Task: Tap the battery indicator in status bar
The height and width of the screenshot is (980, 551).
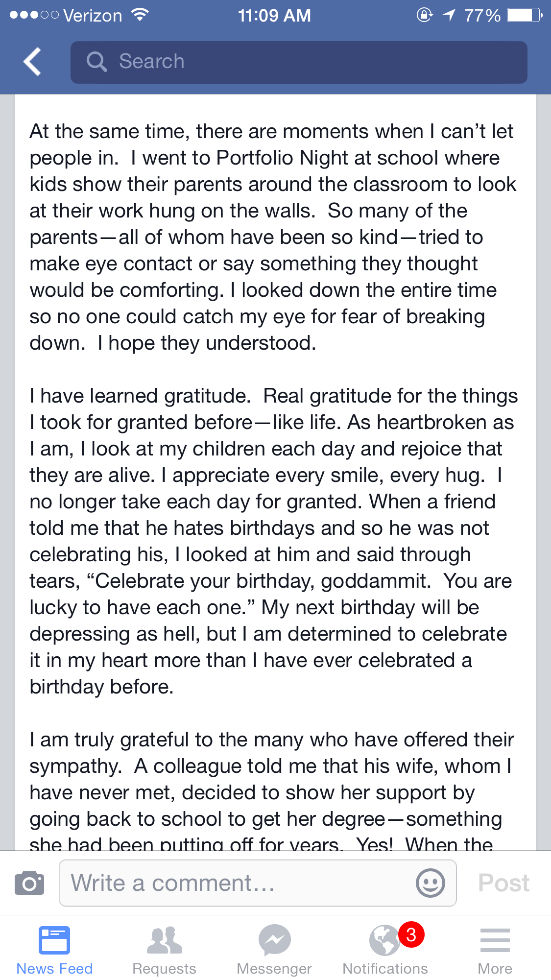Action: (x=524, y=16)
